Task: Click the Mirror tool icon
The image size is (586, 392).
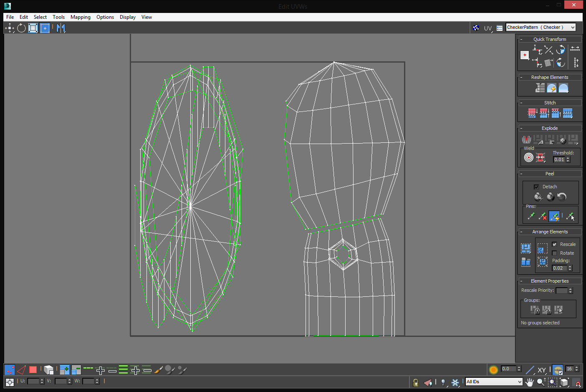Action: (x=61, y=28)
